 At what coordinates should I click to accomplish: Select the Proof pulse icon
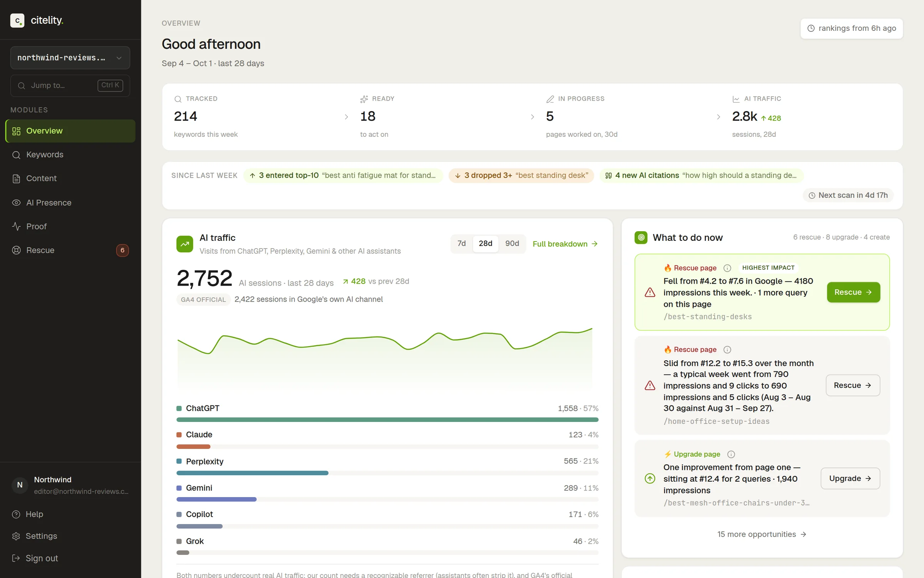[16, 227]
